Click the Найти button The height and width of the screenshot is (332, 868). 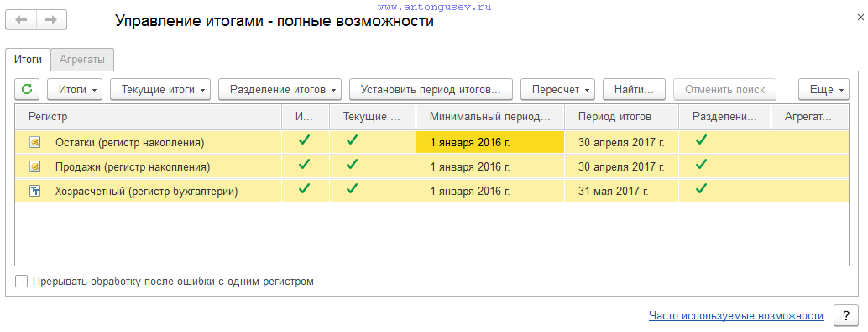[x=634, y=89]
